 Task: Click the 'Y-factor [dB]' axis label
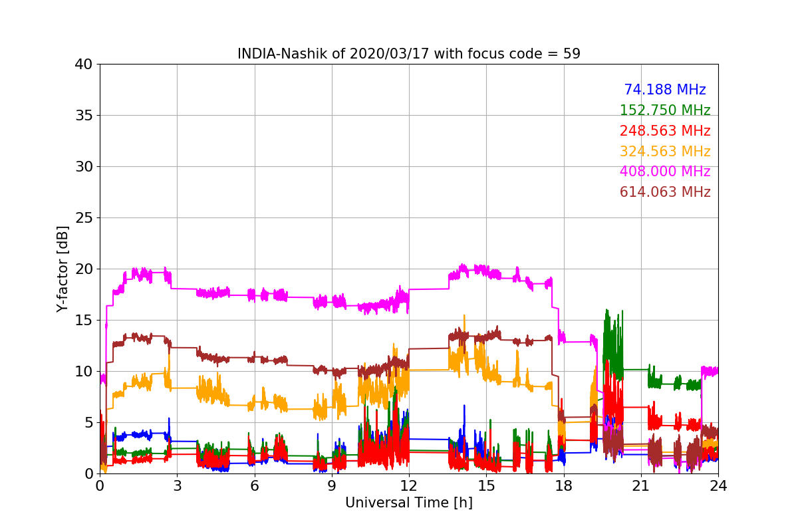pyautogui.click(x=63, y=269)
